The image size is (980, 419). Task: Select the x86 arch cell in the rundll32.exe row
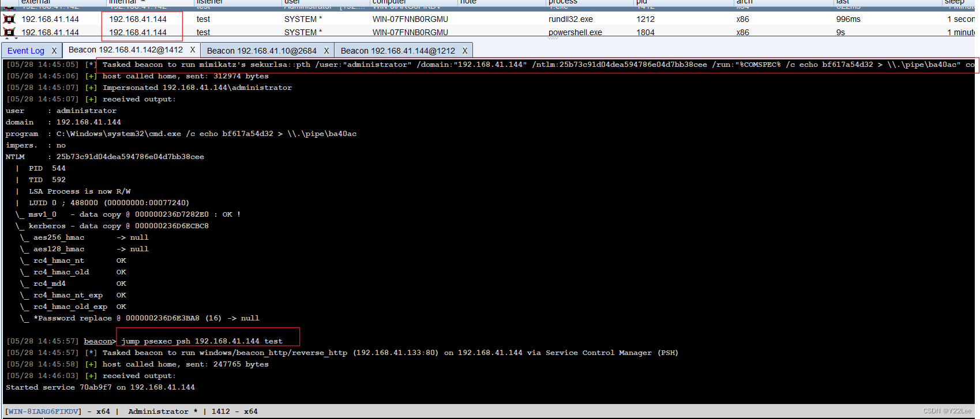click(743, 19)
